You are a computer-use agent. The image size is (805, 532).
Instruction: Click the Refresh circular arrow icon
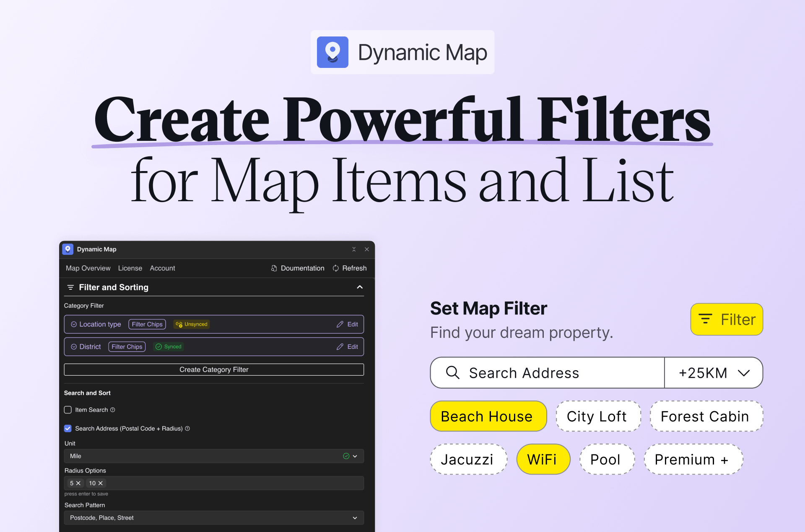336,268
